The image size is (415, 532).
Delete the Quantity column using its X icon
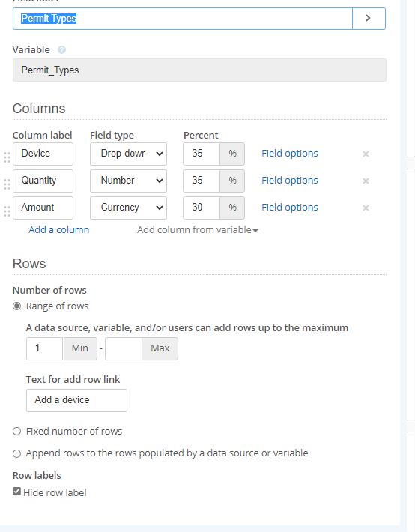coord(366,181)
